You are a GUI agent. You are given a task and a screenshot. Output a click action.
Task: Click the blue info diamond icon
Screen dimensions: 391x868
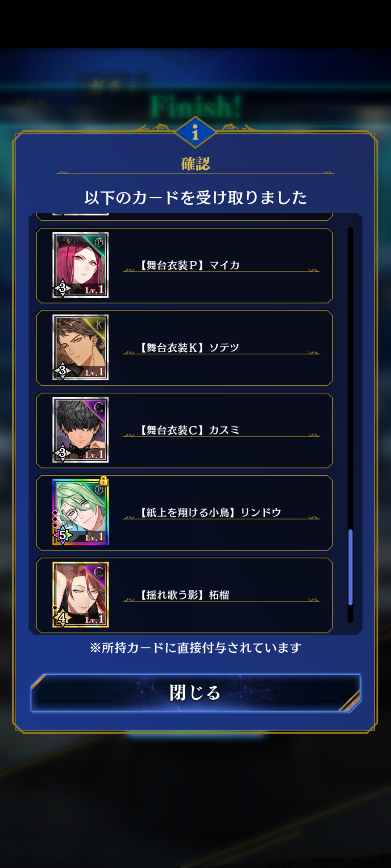coord(195,132)
